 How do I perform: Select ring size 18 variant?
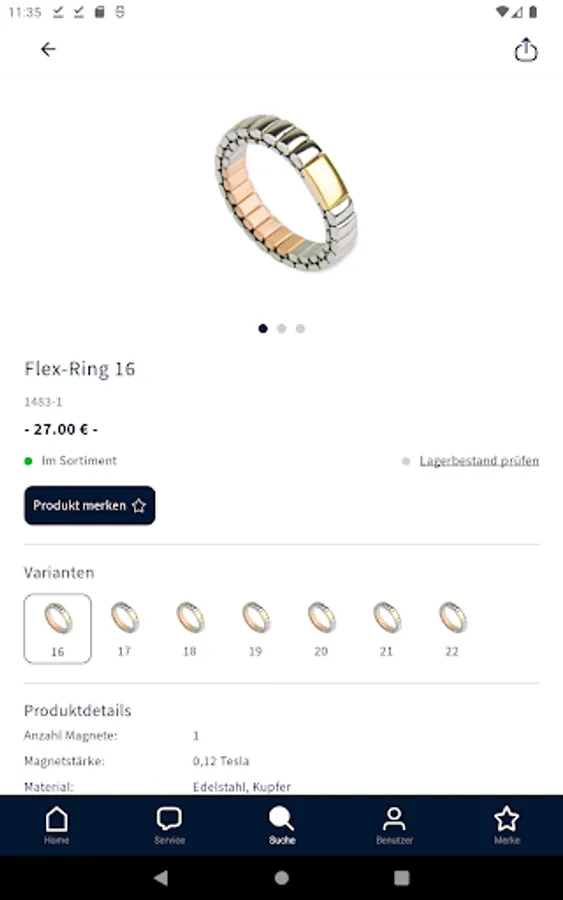190,629
